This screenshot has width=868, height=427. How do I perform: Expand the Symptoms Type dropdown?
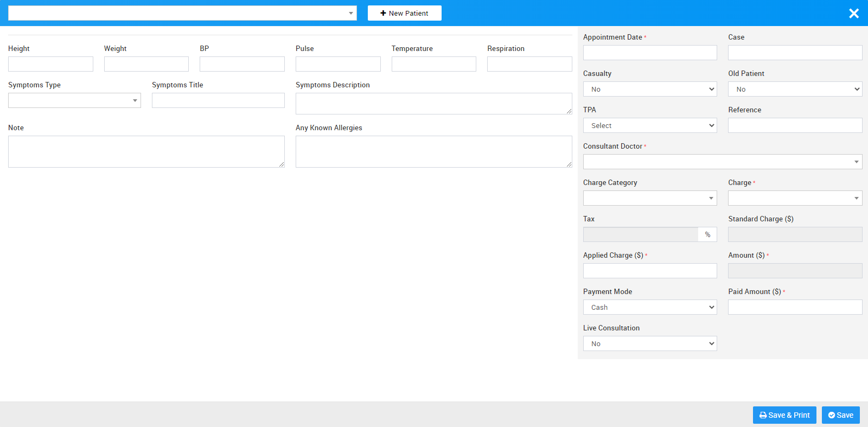pyautogui.click(x=74, y=100)
